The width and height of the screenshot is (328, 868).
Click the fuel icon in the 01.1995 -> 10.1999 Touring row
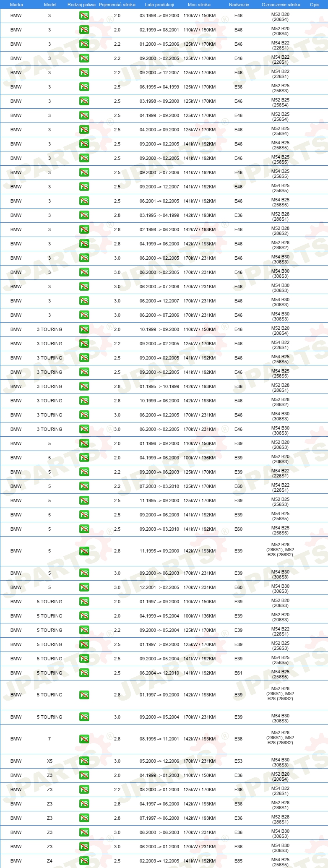pos(84,386)
